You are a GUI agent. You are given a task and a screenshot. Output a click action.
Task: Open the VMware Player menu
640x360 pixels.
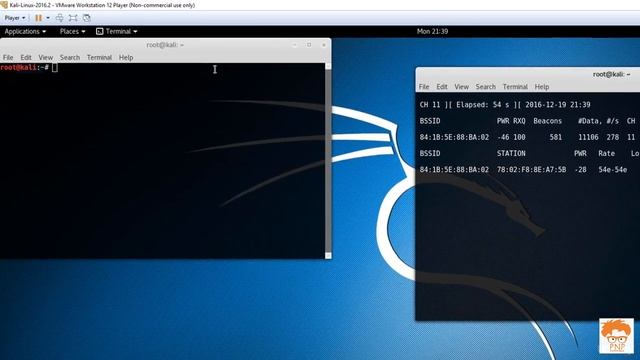pos(15,18)
